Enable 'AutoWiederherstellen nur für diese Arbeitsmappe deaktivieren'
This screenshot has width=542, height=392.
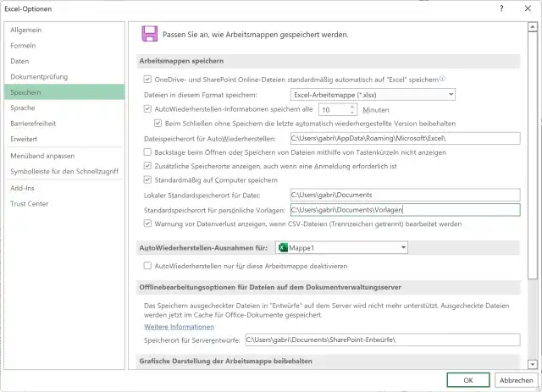point(147,266)
